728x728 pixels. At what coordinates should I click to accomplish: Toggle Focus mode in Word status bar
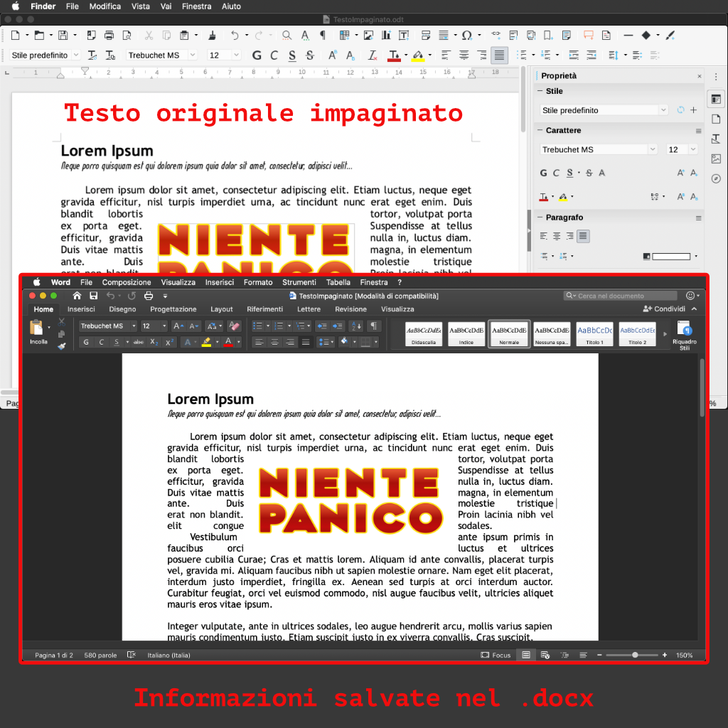496,655
